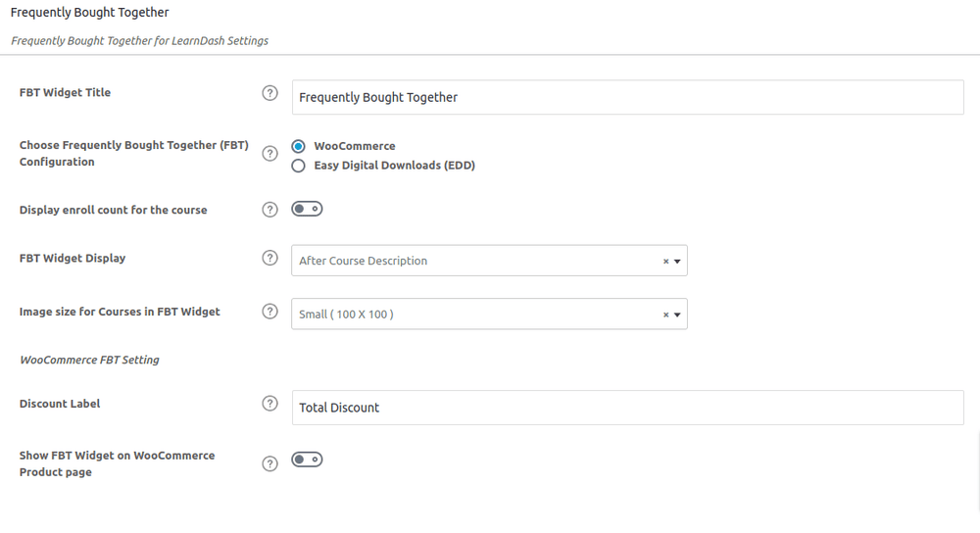980x533 pixels.
Task: Click dropdown arrow next to After Course Description
Action: 677,262
